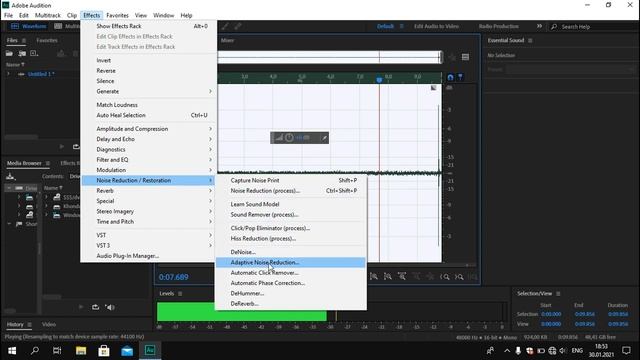Screen dimensions: 640x360
Task: Click the Zoom Out Amplitude icon
Action: [388, 277]
